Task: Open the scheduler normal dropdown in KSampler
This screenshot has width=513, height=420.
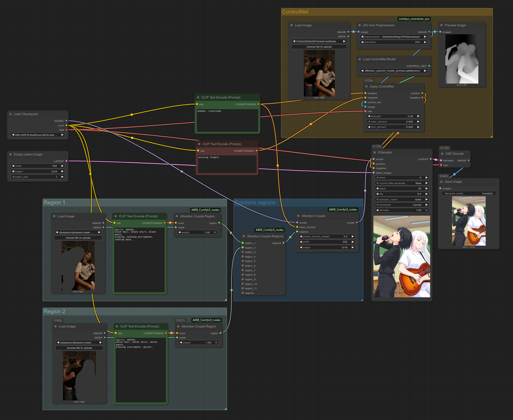Action: click(402, 205)
